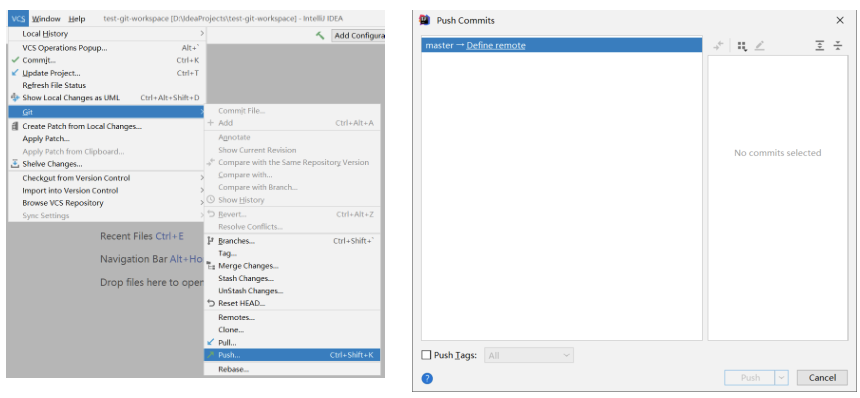Open the Window menu in menu bar
The height and width of the screenshot is (398, 860).
pyautogui.click(x=46, y=19)
